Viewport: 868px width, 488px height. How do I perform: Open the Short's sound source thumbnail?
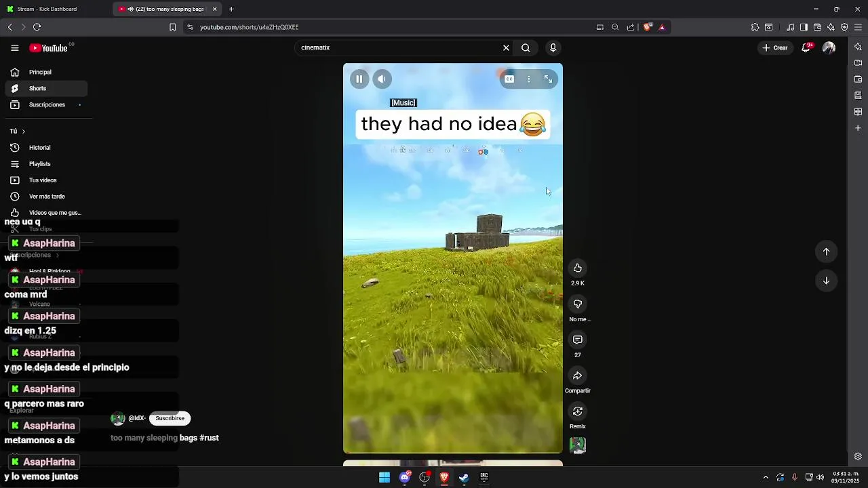578,445
